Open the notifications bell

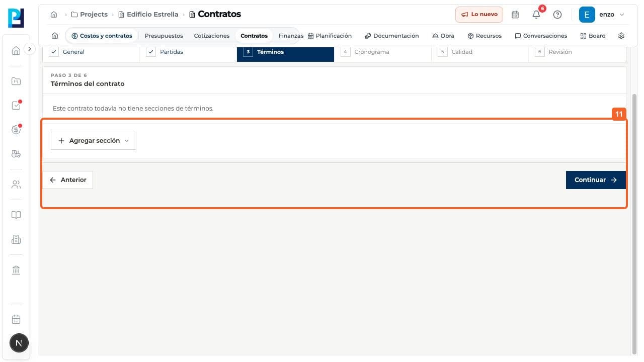[536, 15]
